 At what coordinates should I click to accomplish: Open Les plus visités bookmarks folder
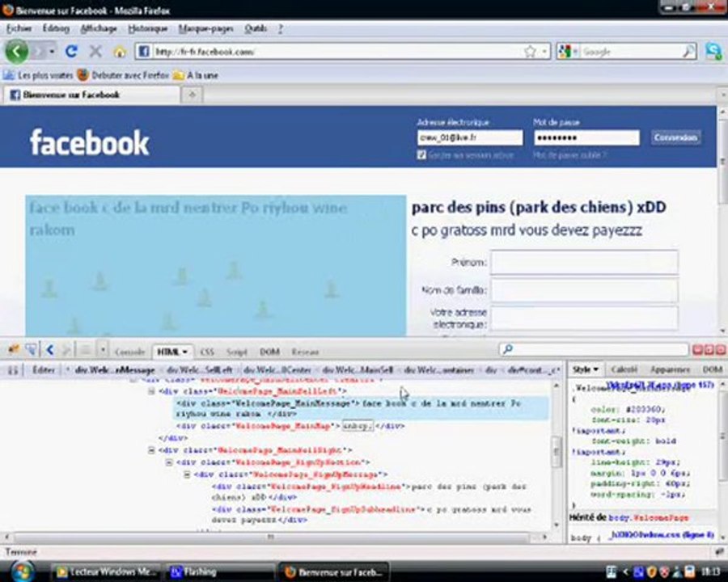coord(38,75)
